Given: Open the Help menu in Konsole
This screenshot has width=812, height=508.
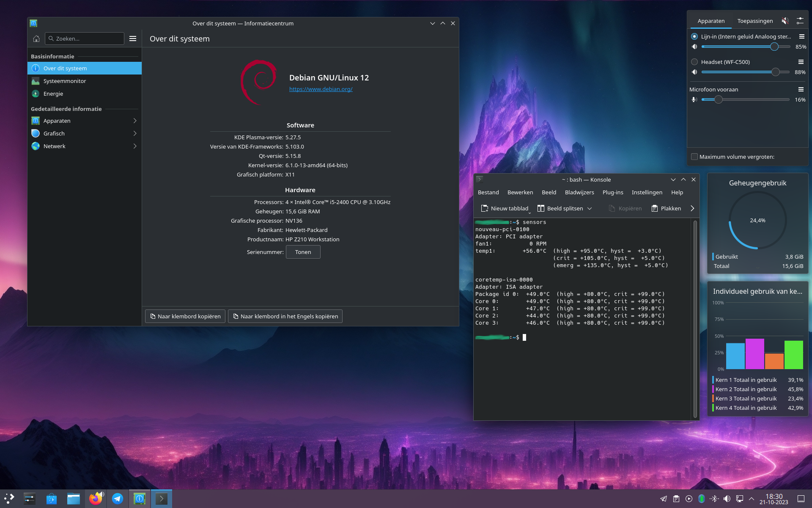Looking at the screenshot, I should (677, 192).
